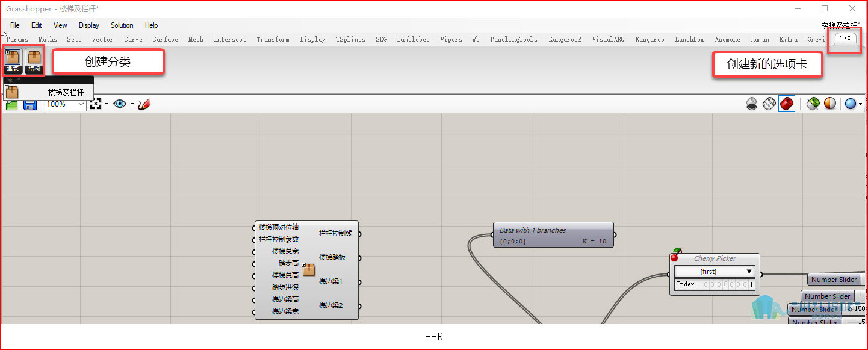
Task: Switch to wireframe preview mode
Action: click(x=769, y=104)
